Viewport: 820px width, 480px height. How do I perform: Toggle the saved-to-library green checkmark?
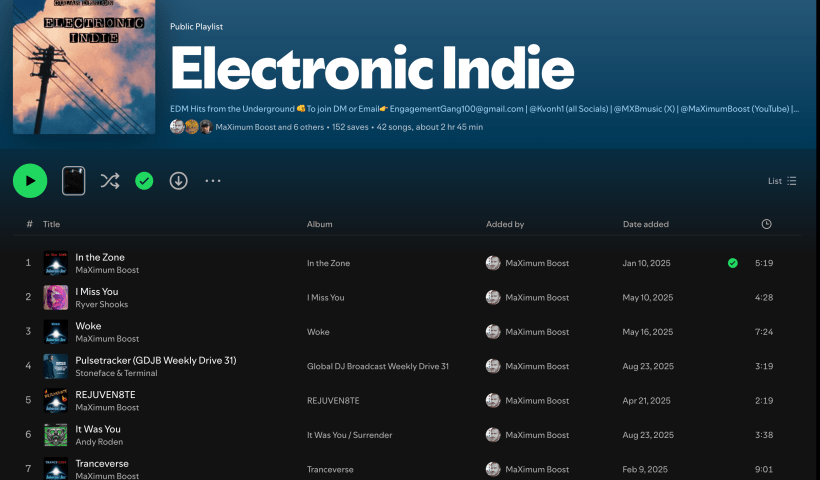(144, 181)
